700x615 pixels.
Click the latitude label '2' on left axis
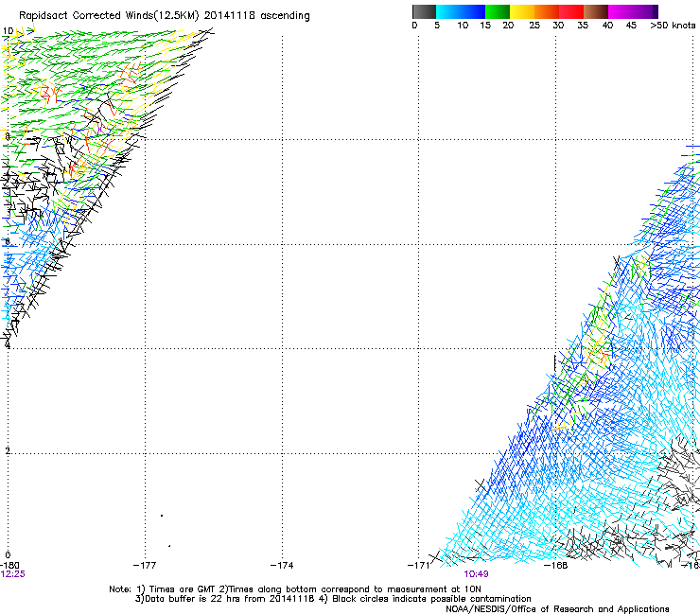click(x=8, y=450)
